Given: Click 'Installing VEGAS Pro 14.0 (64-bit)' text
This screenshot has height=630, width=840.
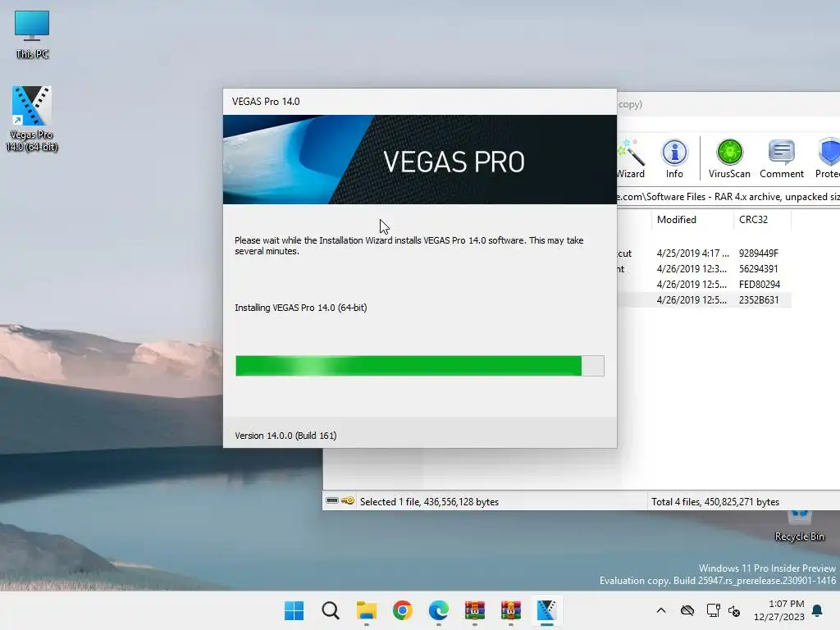Looking at the screenshot, I should (x=300, y=308).
